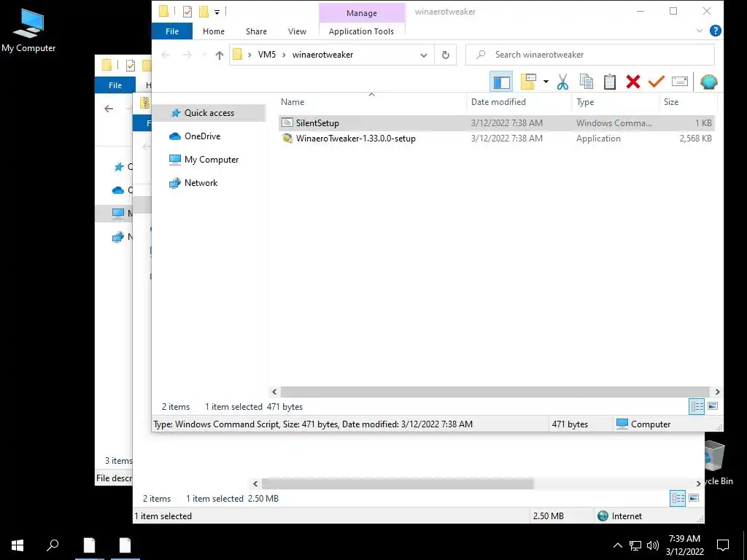
Task: Open the recent locations dropdown arrow
Action: [204, 55]
